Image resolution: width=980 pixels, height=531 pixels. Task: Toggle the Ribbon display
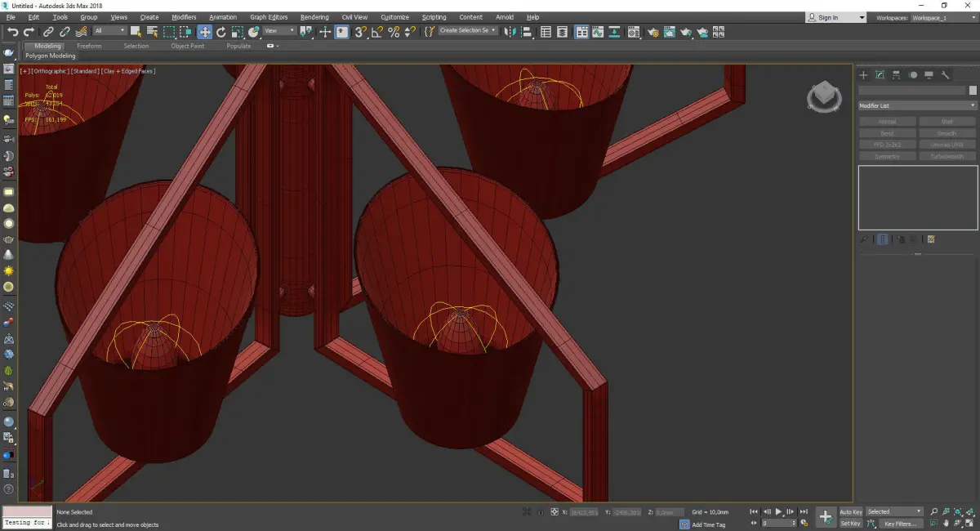582,32
